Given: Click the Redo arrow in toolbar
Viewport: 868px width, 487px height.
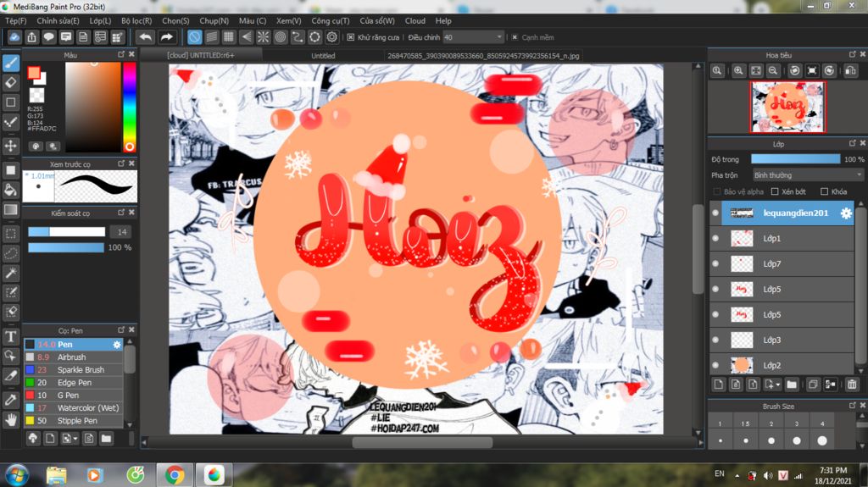Looking at the screenshot, I should pos(166,37).
